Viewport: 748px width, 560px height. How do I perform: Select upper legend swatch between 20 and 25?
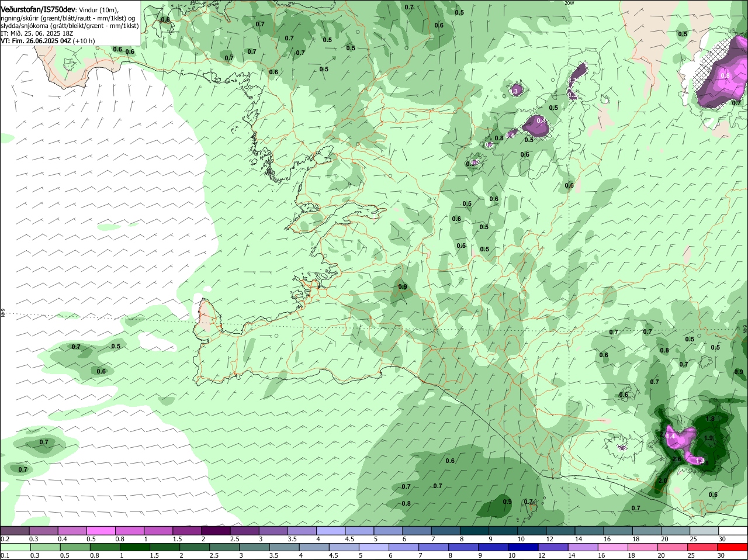coord(676,531)
